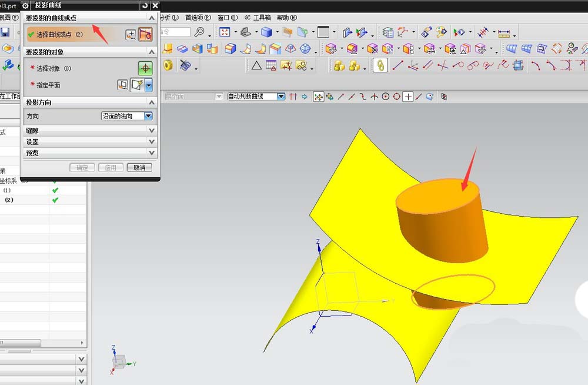Click the command search input field
The width and height of the screenshot is (588, 385).
[x=175, y=32]
